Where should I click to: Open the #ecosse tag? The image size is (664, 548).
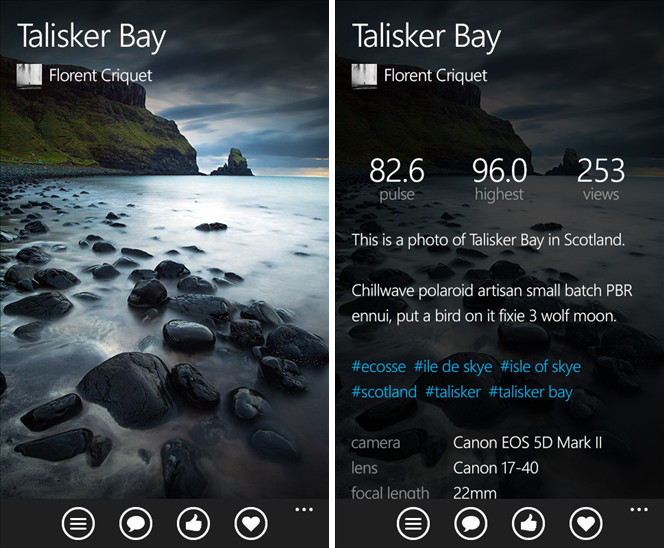coord(379,366)
